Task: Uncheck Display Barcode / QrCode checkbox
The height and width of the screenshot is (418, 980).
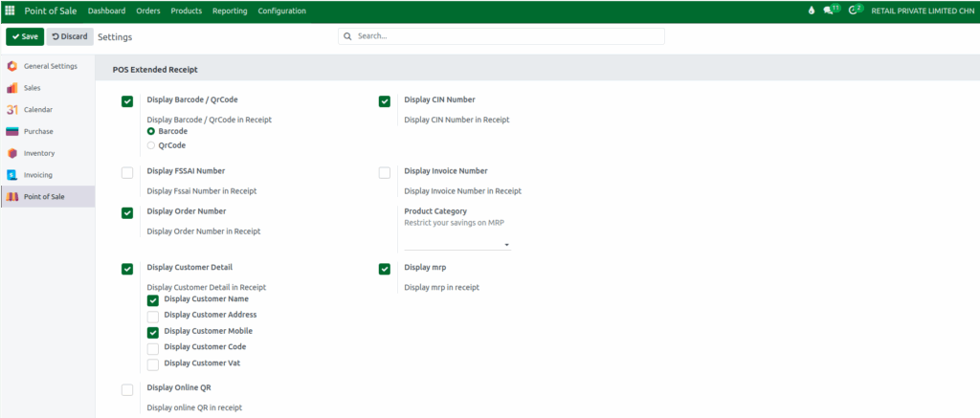Action: point(127,101)
